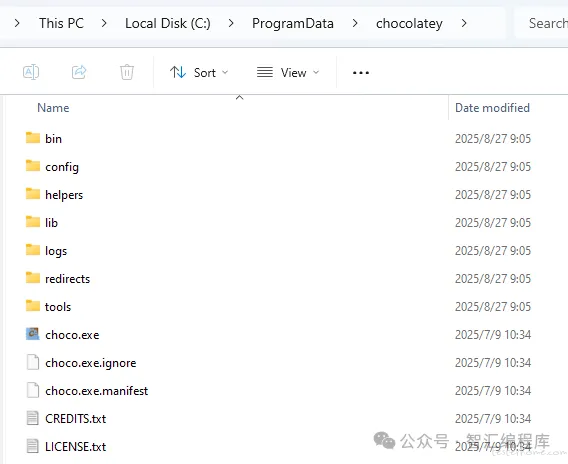The width and height of the screenshot is (568, 464).
Task: Click the Rename icon in toolbar
Action: [31, 72]
